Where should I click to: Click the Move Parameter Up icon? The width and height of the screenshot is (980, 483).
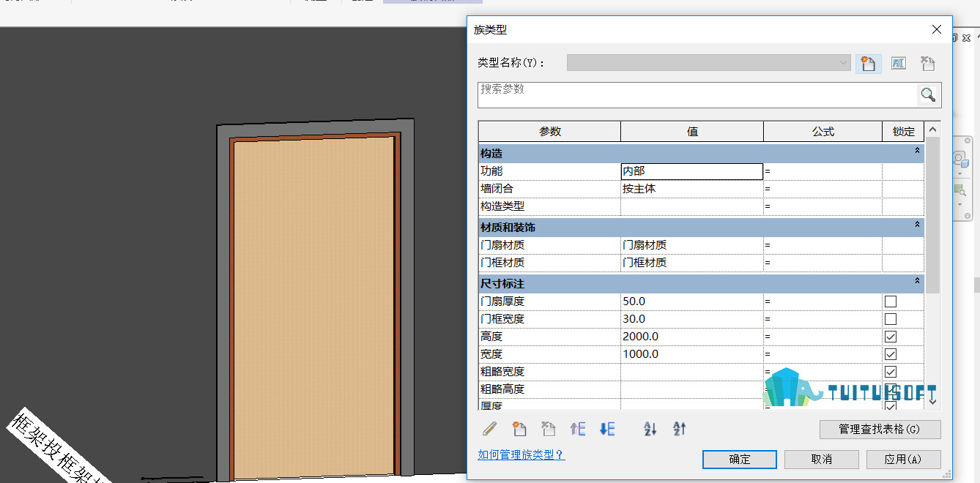578,429
